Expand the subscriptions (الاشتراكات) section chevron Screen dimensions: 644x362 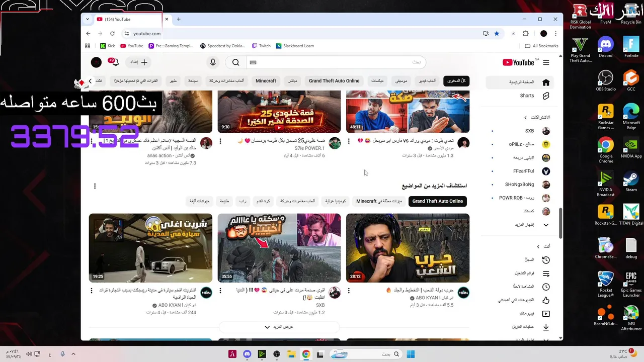point(525,118)
